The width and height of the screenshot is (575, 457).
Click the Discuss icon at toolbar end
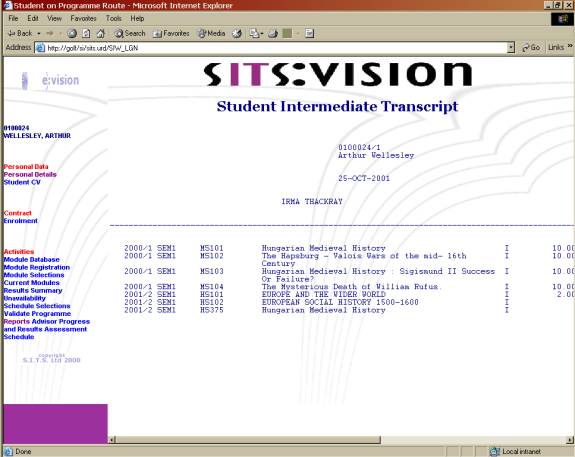(x=310, y=33)
